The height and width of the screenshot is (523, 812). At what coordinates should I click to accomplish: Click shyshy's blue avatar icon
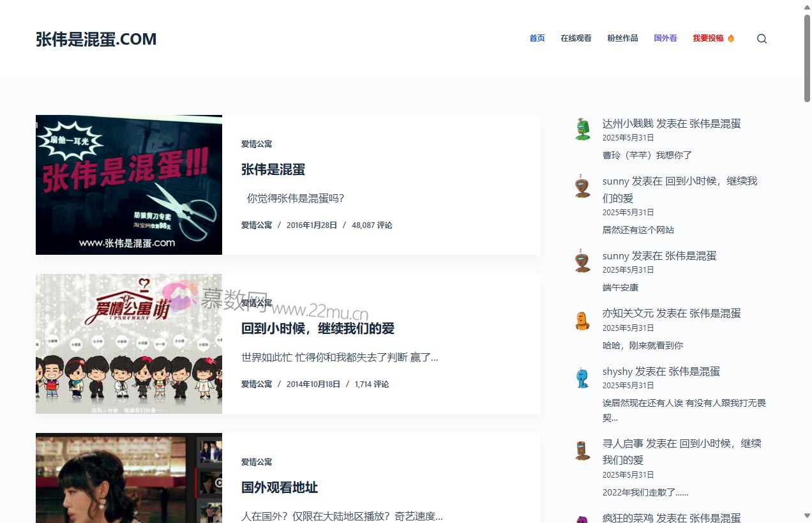click(582, 377)
